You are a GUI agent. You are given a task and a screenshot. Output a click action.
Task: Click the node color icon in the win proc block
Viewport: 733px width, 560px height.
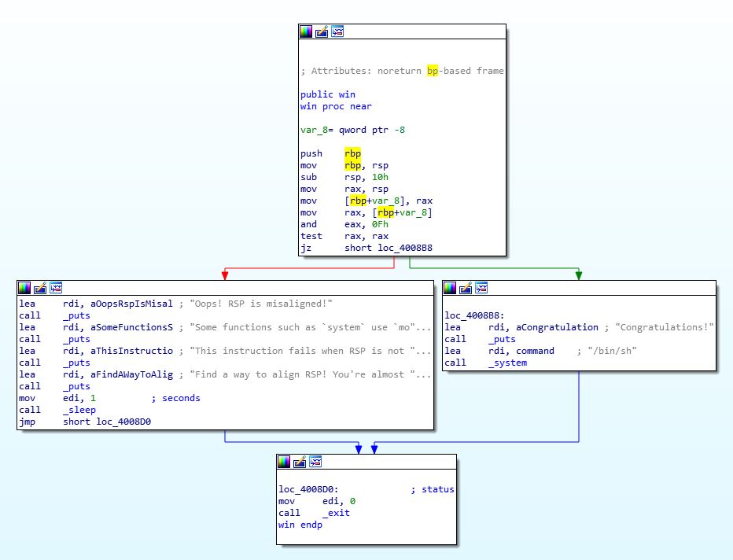click(x=306, y=31)
